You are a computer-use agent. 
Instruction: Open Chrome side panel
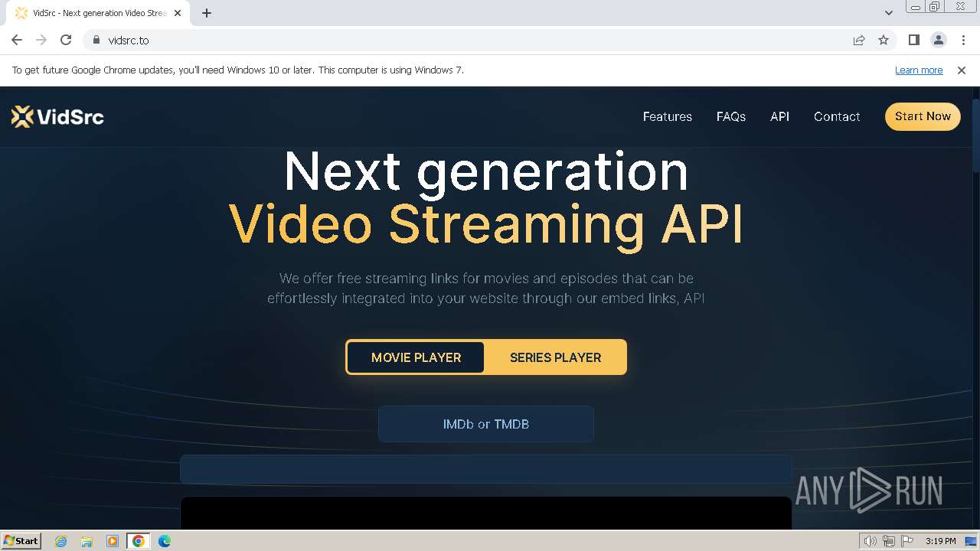pos(913,40)
